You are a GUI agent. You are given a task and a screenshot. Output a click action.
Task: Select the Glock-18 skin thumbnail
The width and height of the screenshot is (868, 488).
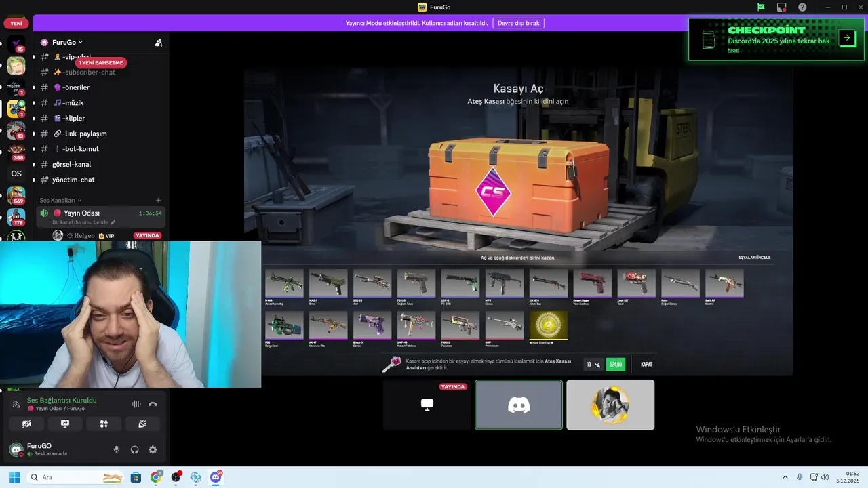372,325
